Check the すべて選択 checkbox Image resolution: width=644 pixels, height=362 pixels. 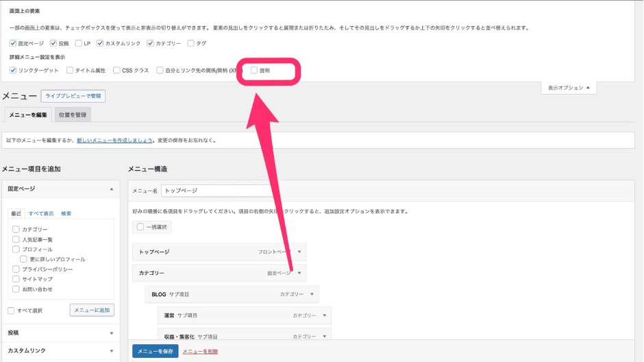(11, 311)
